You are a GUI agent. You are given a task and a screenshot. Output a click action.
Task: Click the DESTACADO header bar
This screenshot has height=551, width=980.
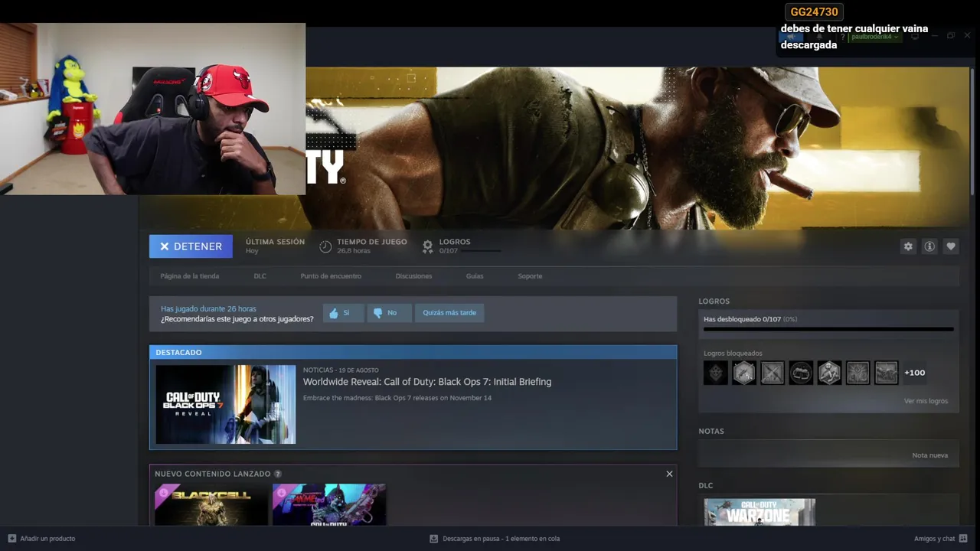point(413,352)
